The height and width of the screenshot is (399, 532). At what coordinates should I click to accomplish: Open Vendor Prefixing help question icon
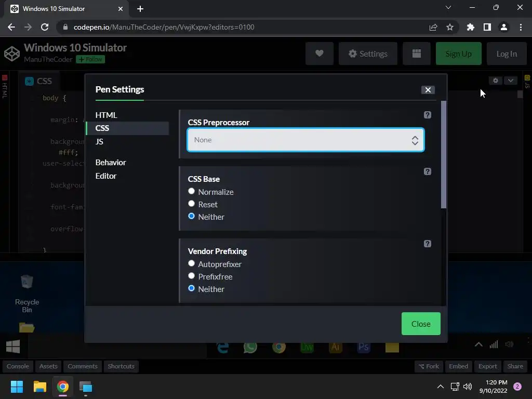(428, 244)
